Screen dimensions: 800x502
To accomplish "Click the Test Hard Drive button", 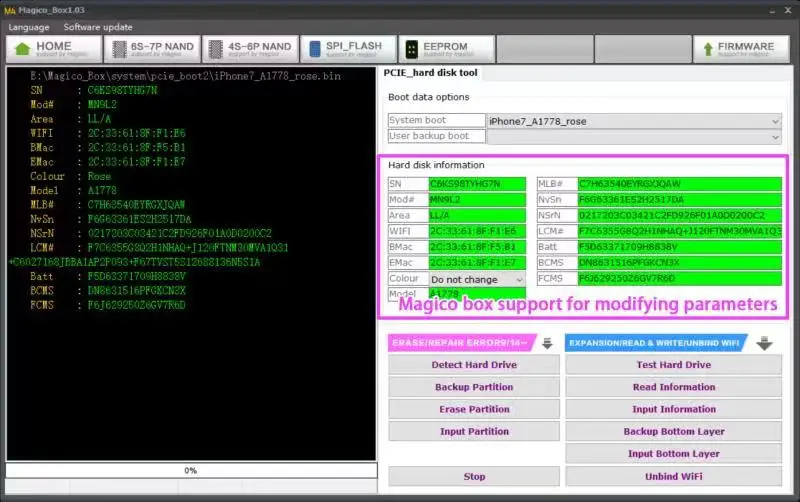I will coord(673,365).
